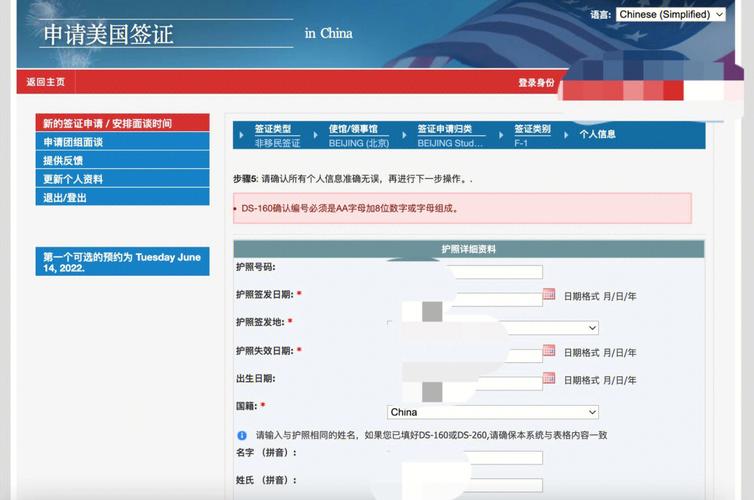This screenshot has width=754, height=500.
Task: Click the 日期格式 hint beside birth date
Action: point(600,380)
